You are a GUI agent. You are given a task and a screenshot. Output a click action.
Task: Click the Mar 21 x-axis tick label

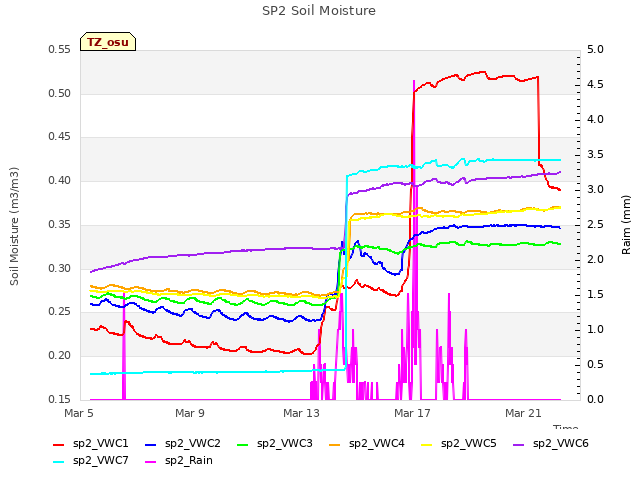tap(523, 413)
